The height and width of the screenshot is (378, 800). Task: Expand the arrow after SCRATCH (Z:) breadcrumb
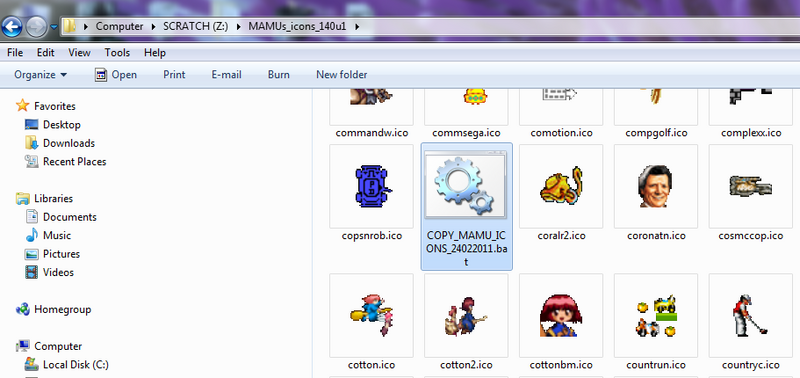coord(238,27)
